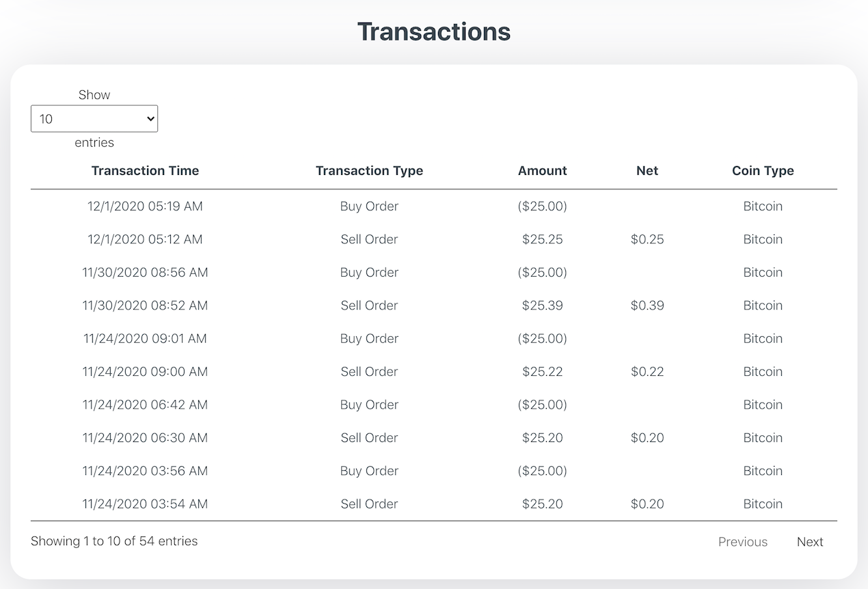Click the $0.22 net value
Viewport: 868px width, 589px height.
(x=647, y=372)
